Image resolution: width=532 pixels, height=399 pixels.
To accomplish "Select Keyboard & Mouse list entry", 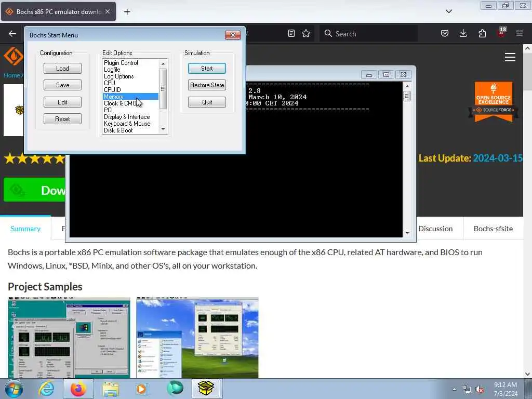I will 127,124.
